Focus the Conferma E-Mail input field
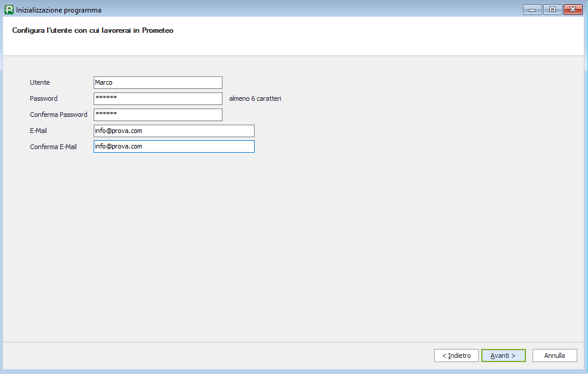The image size is (588, 374). click(174, 147)
